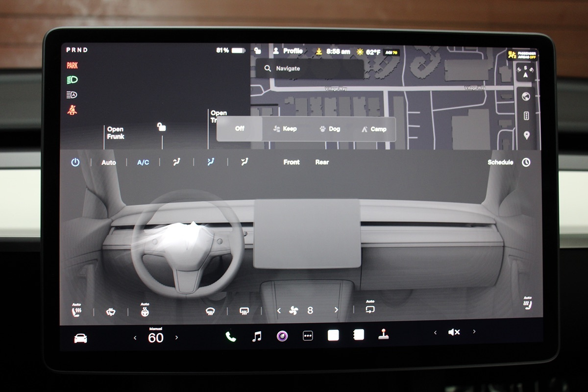Open the Music app

(x=256, y=337)
